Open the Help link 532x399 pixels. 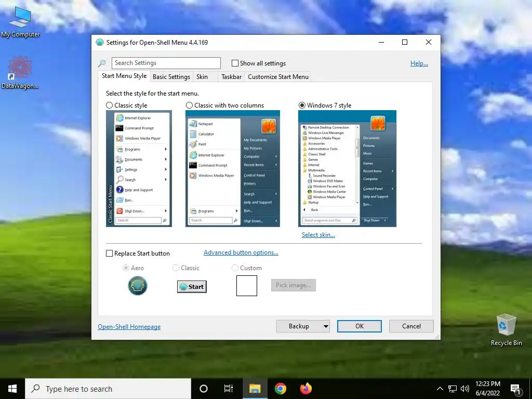(419, 63)
